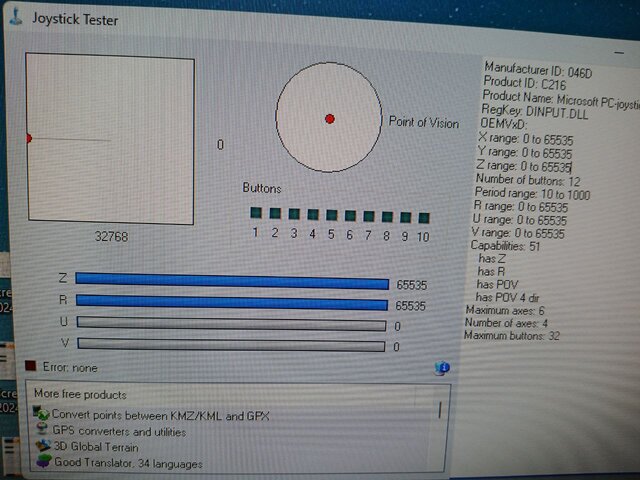Viewport: 640px width, 480px height.
Task: Click button indicator number 10
Action: click(424, 217)
